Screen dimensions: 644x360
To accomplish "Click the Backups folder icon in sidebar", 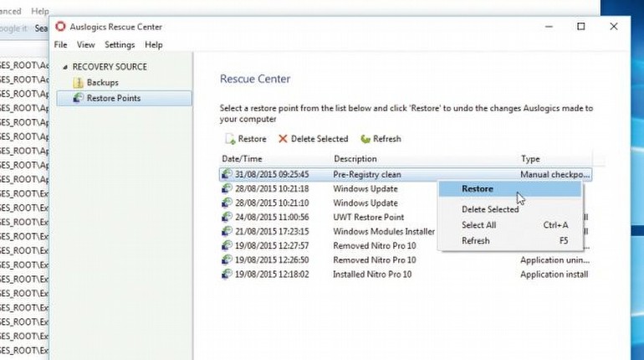I will click(79, 83).
